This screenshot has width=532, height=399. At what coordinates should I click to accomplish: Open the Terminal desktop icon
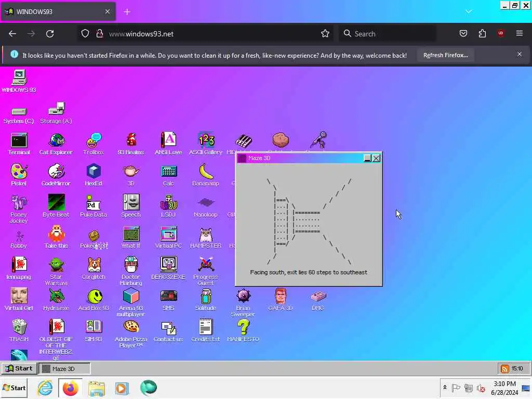(x=19, y=144)
